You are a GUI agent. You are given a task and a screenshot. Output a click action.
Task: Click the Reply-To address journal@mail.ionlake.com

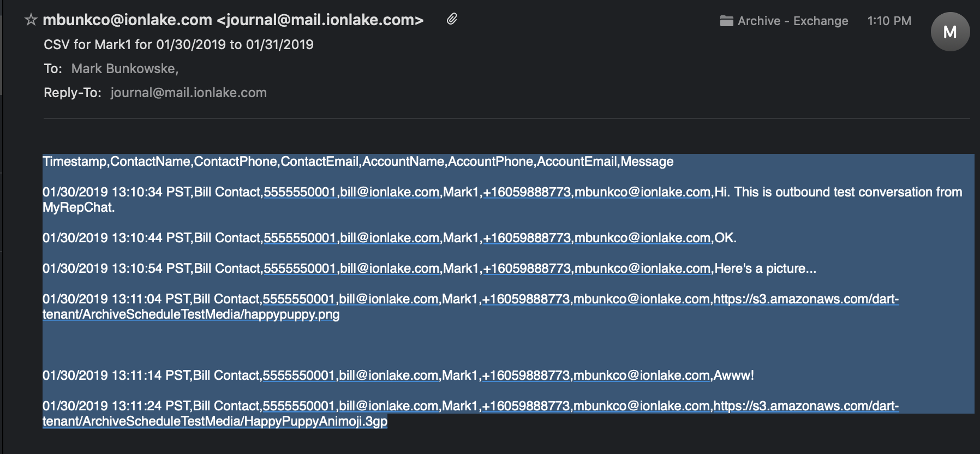(188, 93)
